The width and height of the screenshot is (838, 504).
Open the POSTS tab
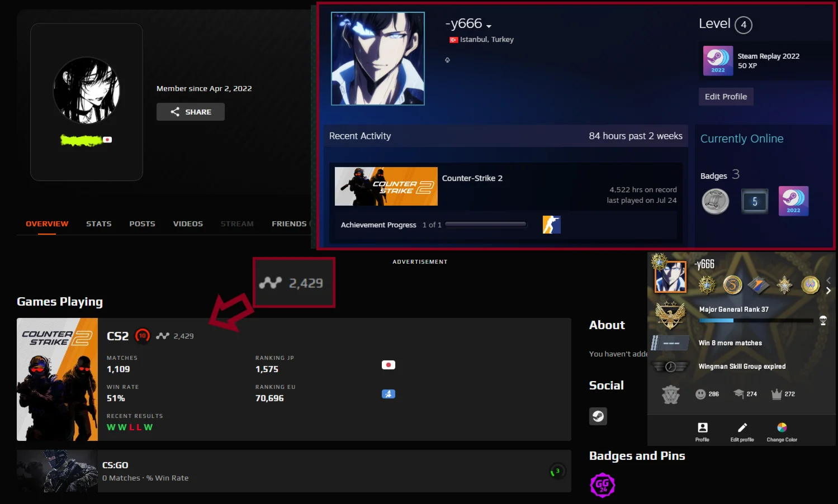(x=143, y=224)
